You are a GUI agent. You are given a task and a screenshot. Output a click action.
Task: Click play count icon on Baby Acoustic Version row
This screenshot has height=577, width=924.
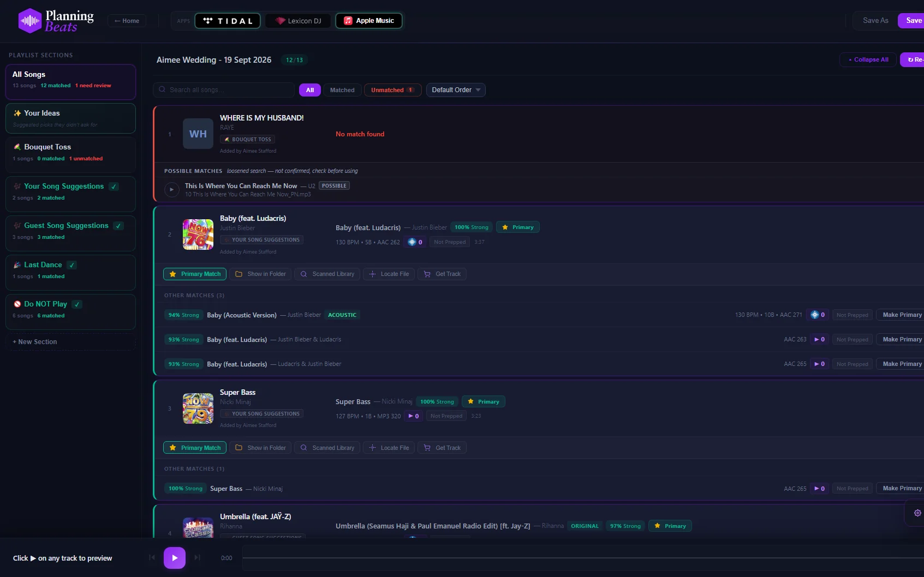coord(818,315)
